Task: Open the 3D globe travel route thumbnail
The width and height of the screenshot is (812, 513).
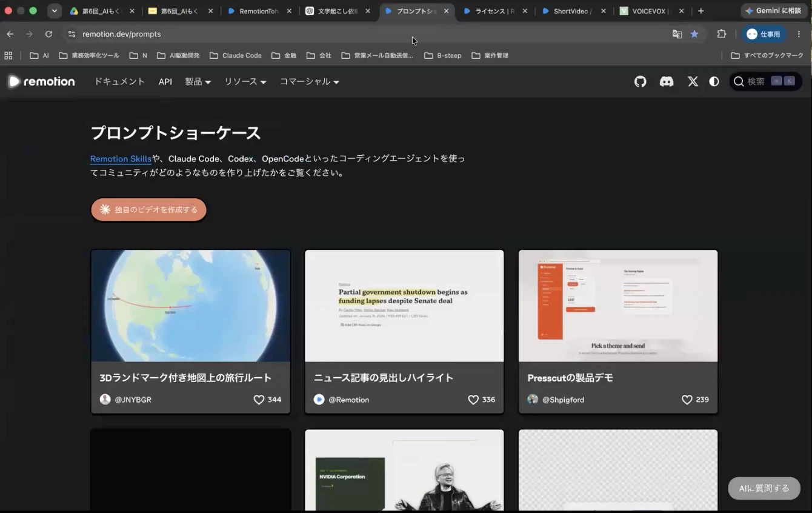Action: [190, 306]
